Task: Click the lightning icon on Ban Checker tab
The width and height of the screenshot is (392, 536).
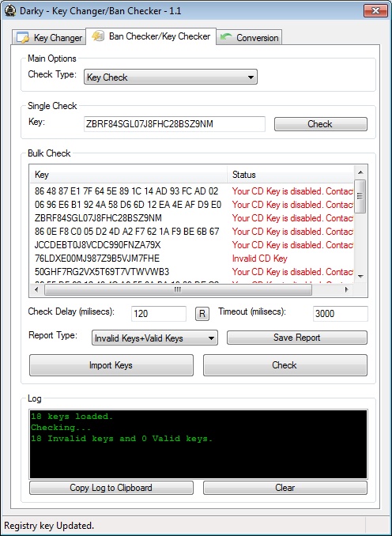Action: click(98, 36)
